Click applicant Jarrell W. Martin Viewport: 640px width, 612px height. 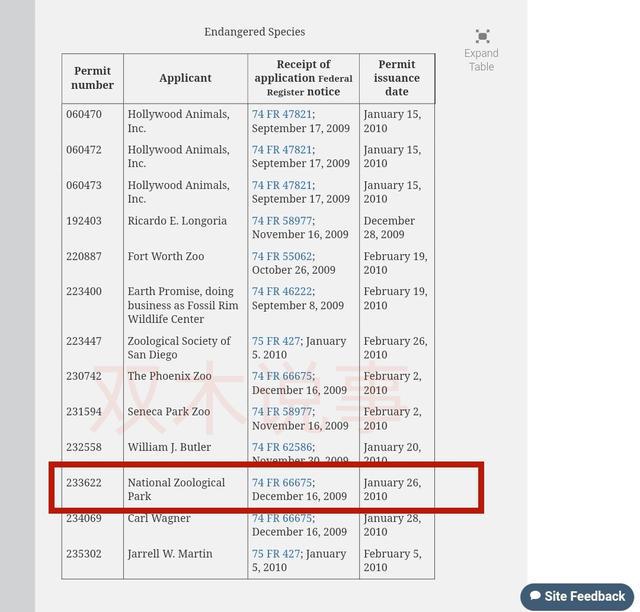pyautogui.click(x=170, y=554)
